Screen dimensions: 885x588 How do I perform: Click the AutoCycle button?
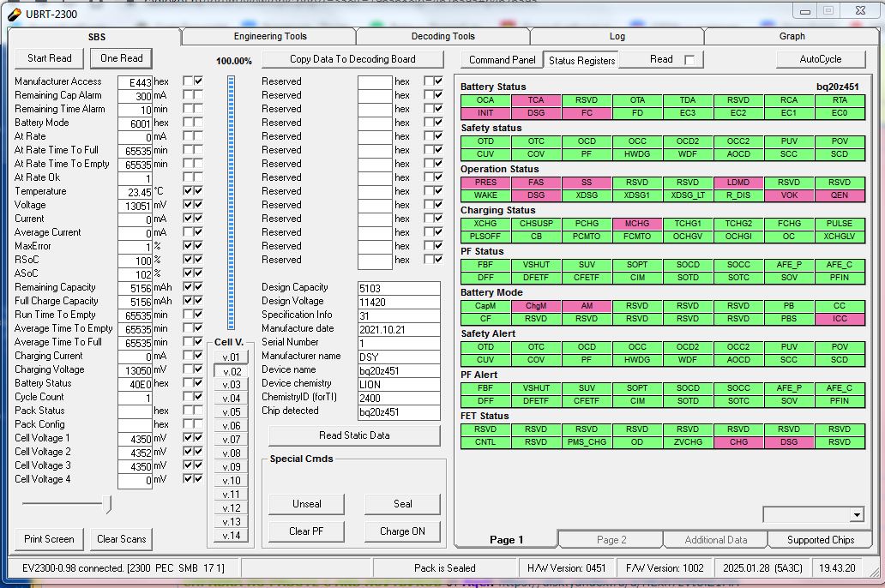820,59
